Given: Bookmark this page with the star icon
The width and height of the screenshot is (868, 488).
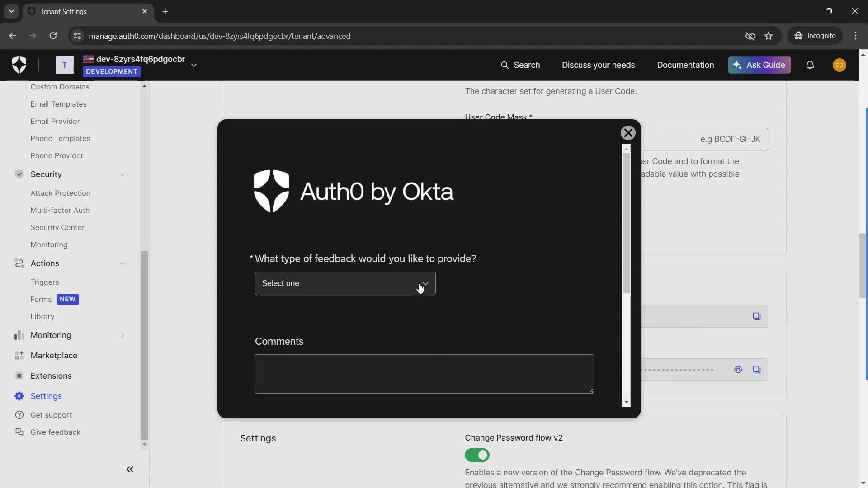Looking at the screenshot, I should [x=769, y=36].
